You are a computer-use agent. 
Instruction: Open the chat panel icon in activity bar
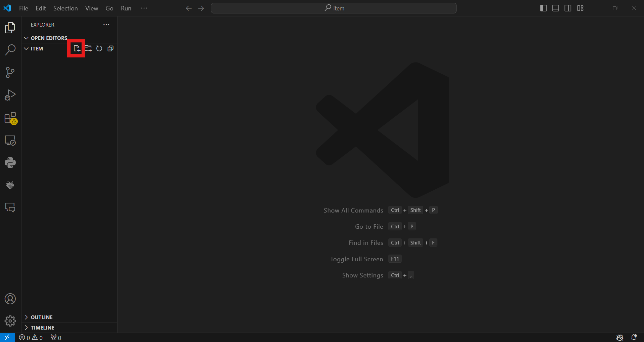click(x=10, y=207)
